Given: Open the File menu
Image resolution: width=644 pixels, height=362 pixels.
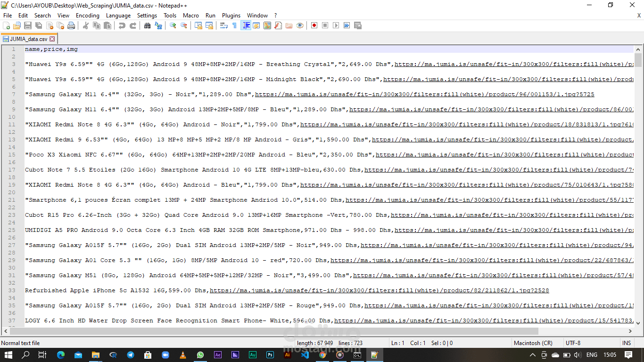Looking at the screenshot, I should (8, 16).
